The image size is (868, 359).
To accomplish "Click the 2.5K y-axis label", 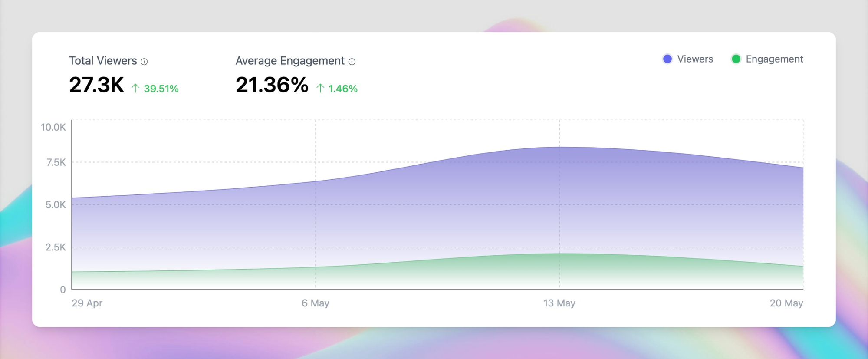I will pos(56,247).
